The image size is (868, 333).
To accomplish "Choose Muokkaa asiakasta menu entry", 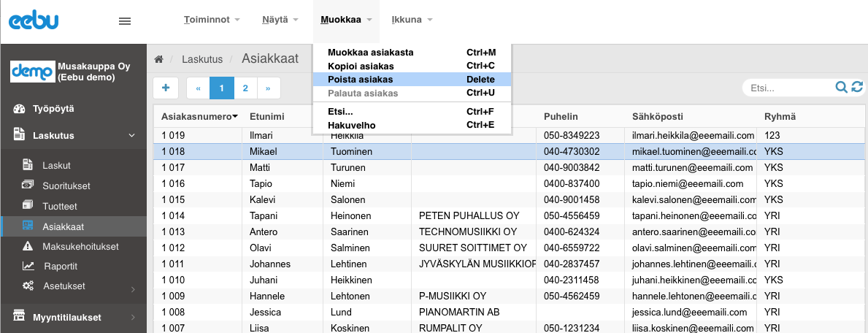I will tap(412, 53).
